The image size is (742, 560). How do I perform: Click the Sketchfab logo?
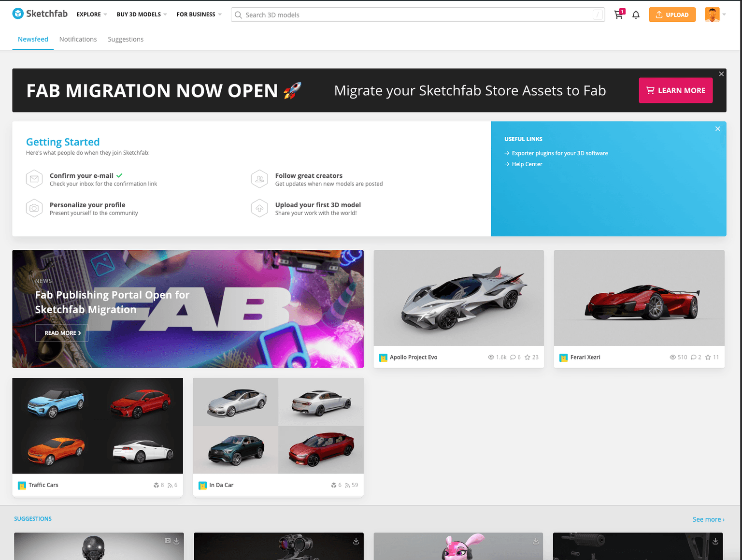(x=40, y=13)
